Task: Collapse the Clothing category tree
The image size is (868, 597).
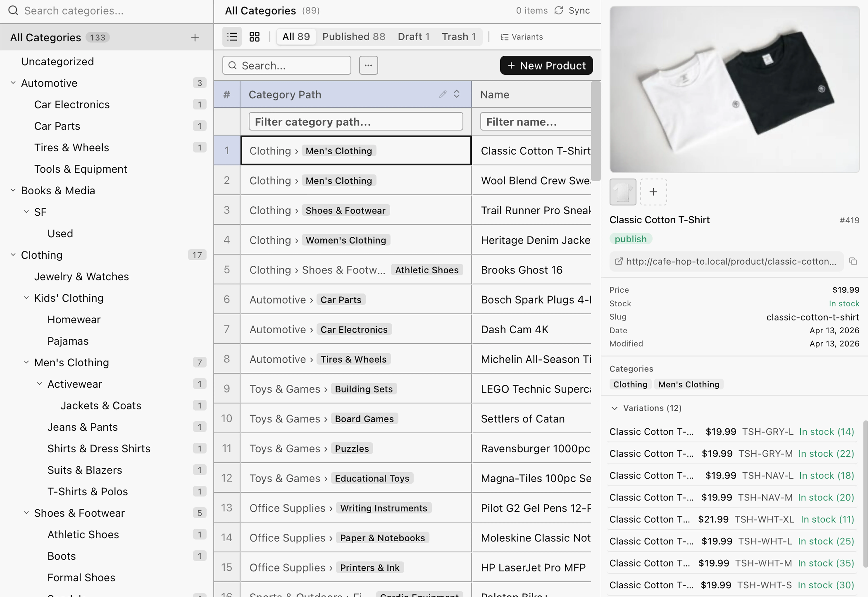Action: pyautogui.click(x=13, y=255)
